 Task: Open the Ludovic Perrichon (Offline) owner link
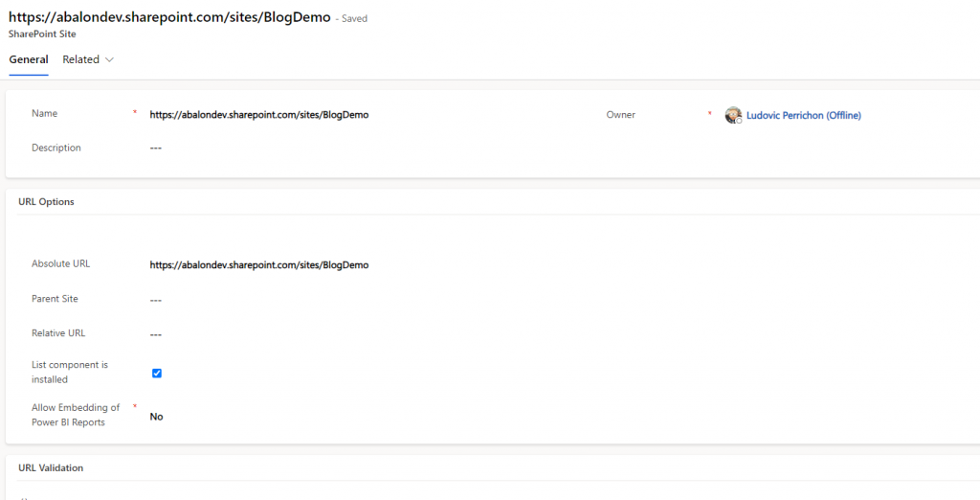coord(804,115)
